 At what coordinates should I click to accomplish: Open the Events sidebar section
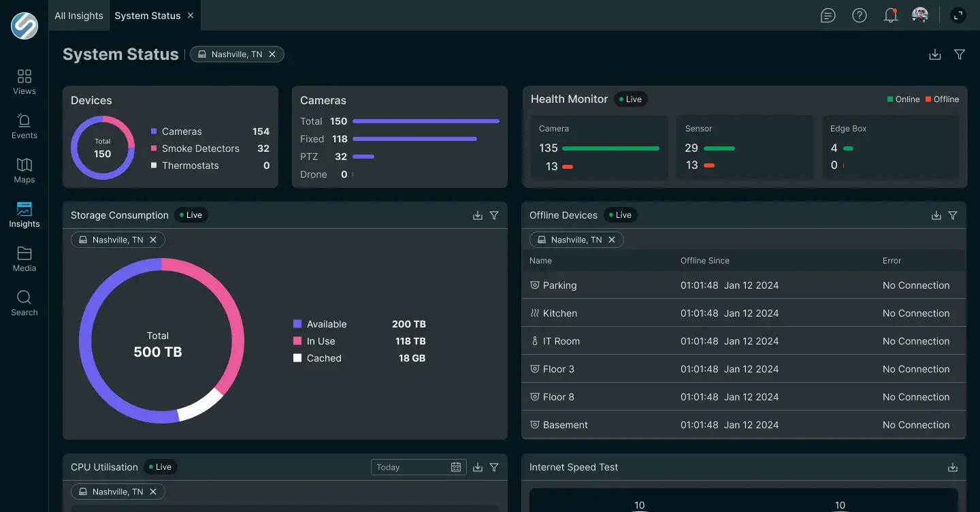point(24,126)
